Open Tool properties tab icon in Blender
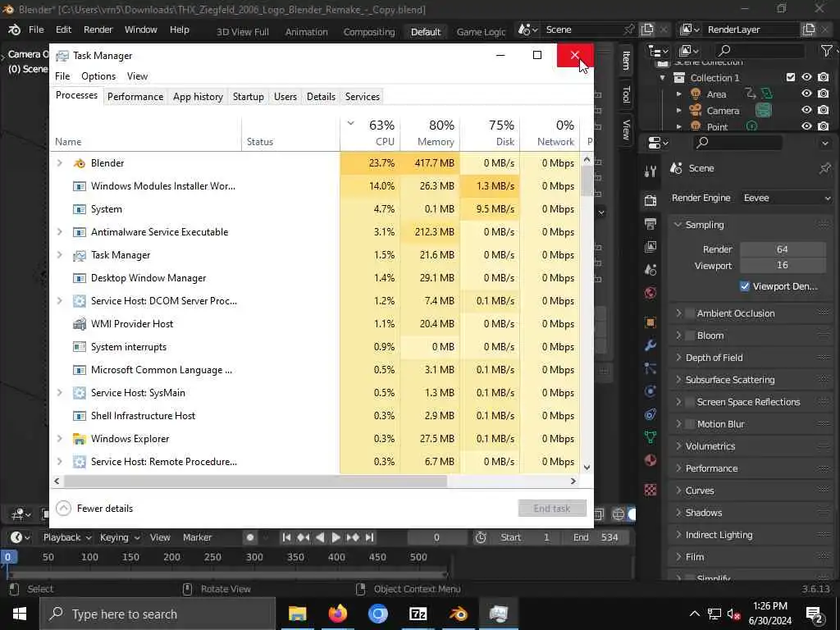 pyautogui.click(x=651, y=171)
